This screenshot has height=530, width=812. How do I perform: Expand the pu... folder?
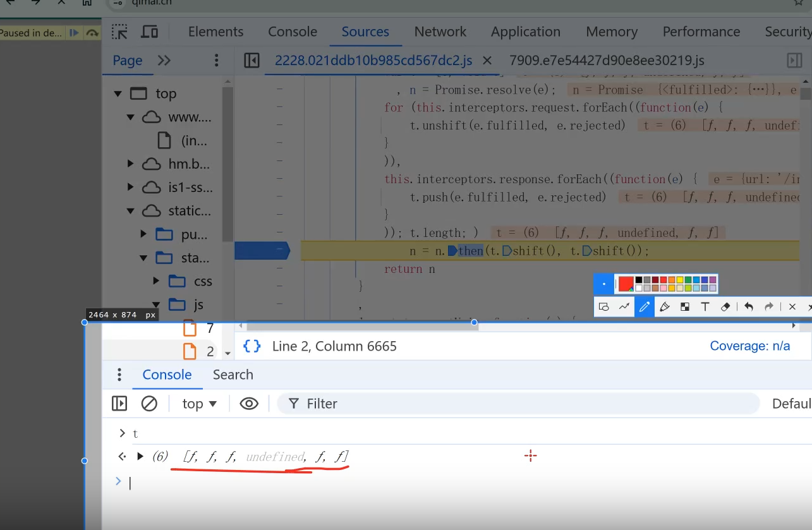click(x=143, y=234)
